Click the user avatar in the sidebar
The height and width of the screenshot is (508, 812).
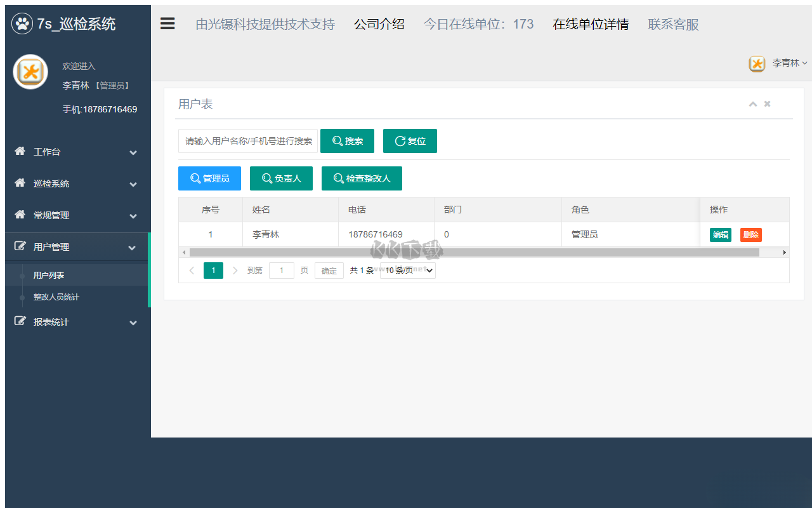[x=30, y=72]
